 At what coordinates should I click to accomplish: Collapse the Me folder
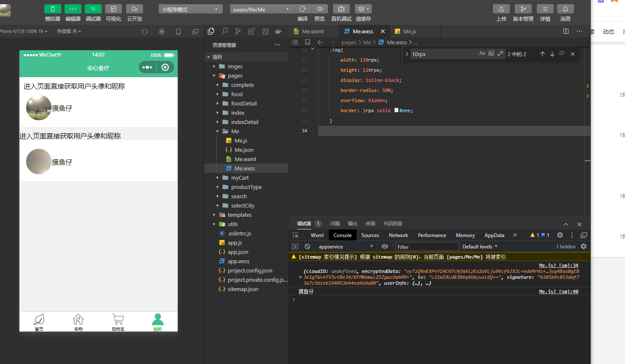(235, 131)
